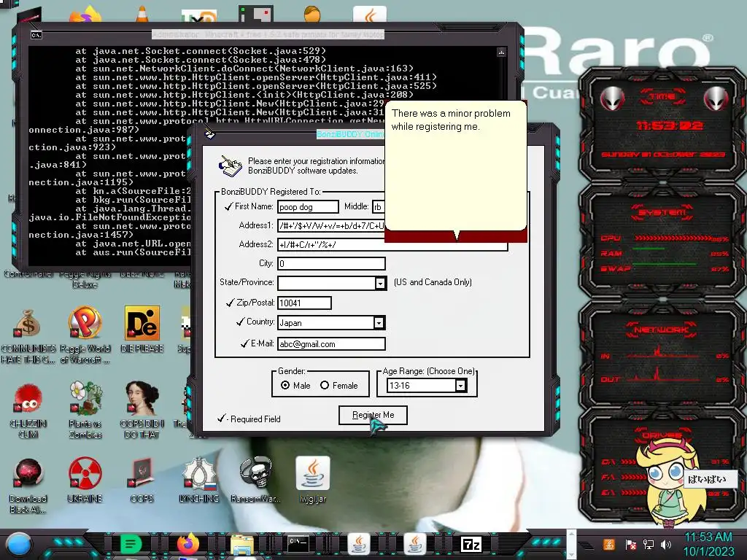Open Download Black Al... desktop icon
This screenshot has width=747, height=560.
tap(28, 486)
